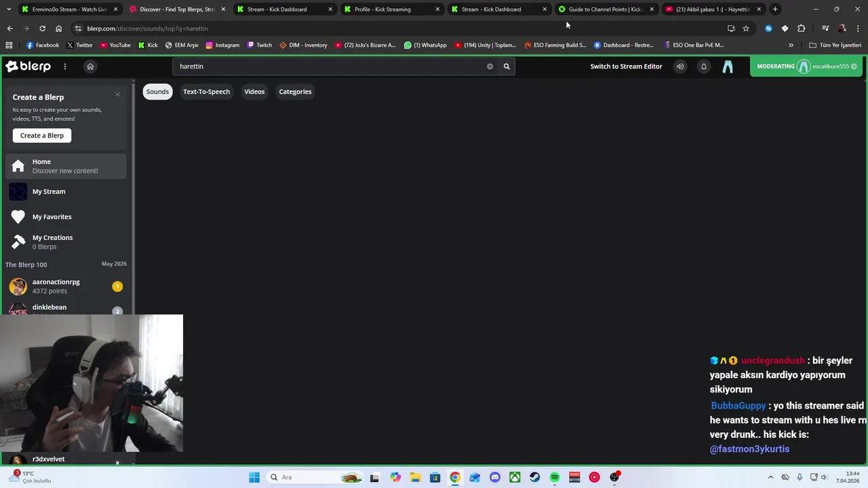Select the Text-To-Speech tab
Image resolution: width=868 pixels, height=488 pixels.
[206, 91]
